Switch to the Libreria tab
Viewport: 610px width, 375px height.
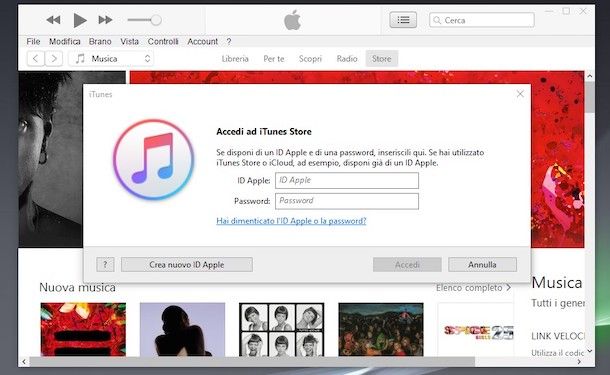tap(235, 59)
